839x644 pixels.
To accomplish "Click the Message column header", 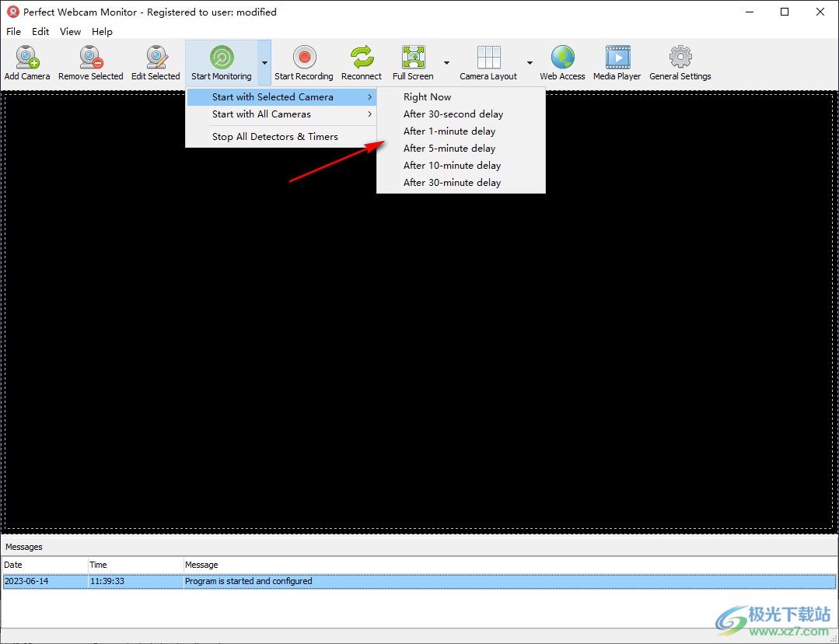I will [x=510, y=565].
